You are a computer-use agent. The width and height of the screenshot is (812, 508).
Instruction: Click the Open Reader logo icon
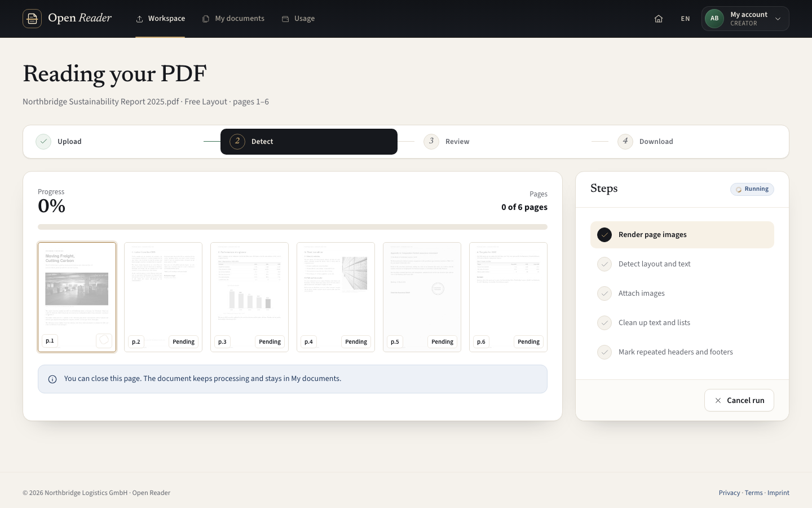(32, 19)
